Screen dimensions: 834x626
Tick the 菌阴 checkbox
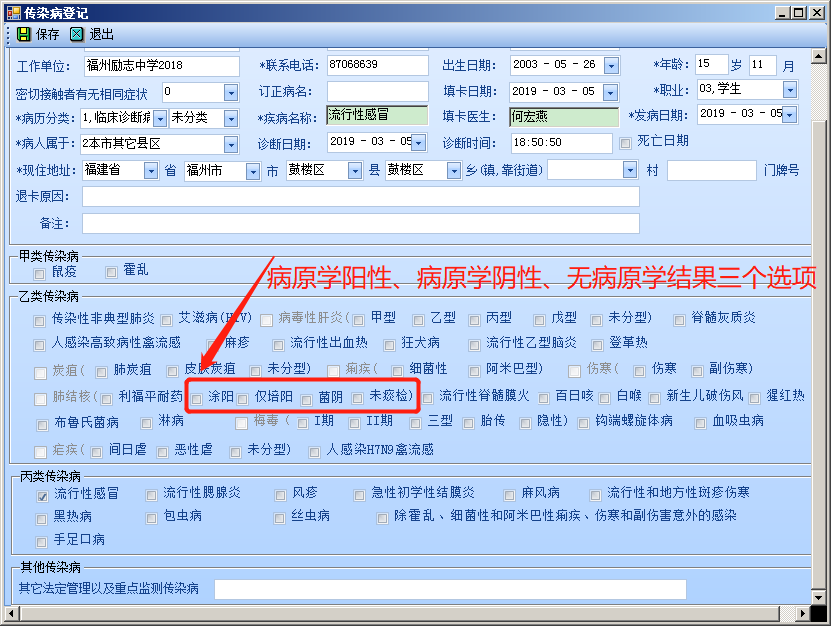pos(306,400)
